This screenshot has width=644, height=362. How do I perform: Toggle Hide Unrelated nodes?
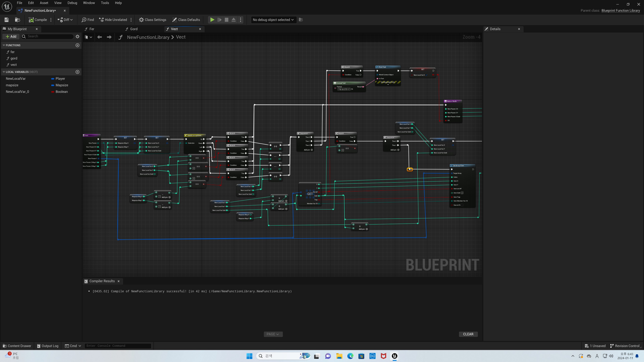click(113, 20)
